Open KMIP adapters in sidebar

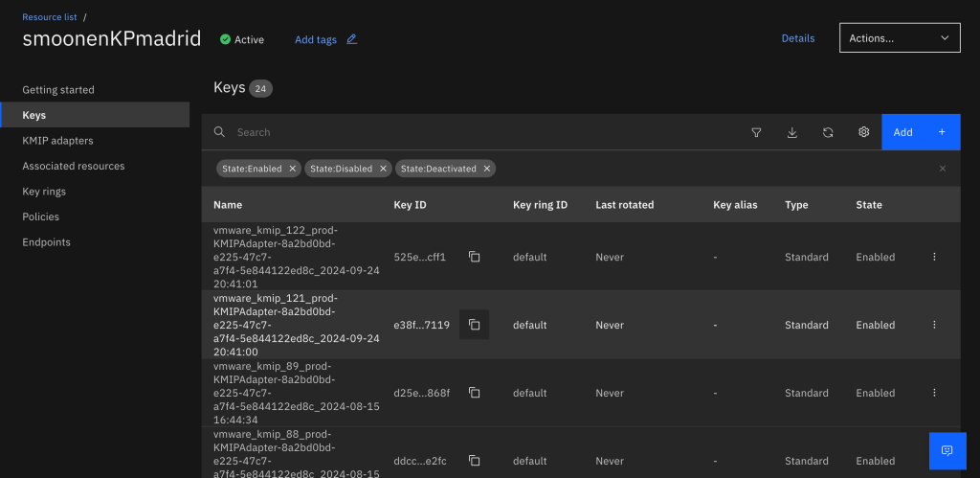pos(58,141)
